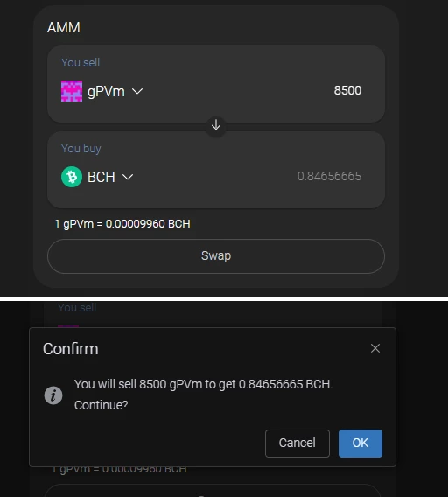This screenshot has width=448, height=497.
Task: Reverse swap direction with the down arrow
Action: 216,125
